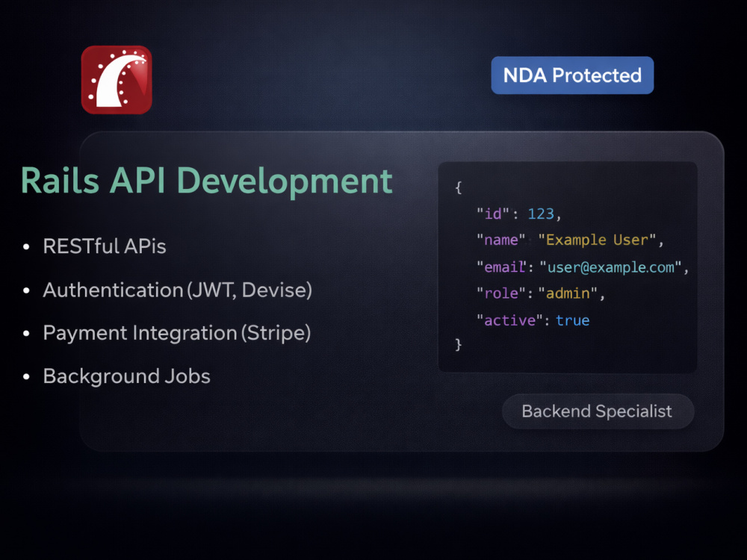The height and width of the screenshot is (560, 747).
Task: Click the "role" key in the JSON
Action: pyautogui.click(x=501, y=293)
